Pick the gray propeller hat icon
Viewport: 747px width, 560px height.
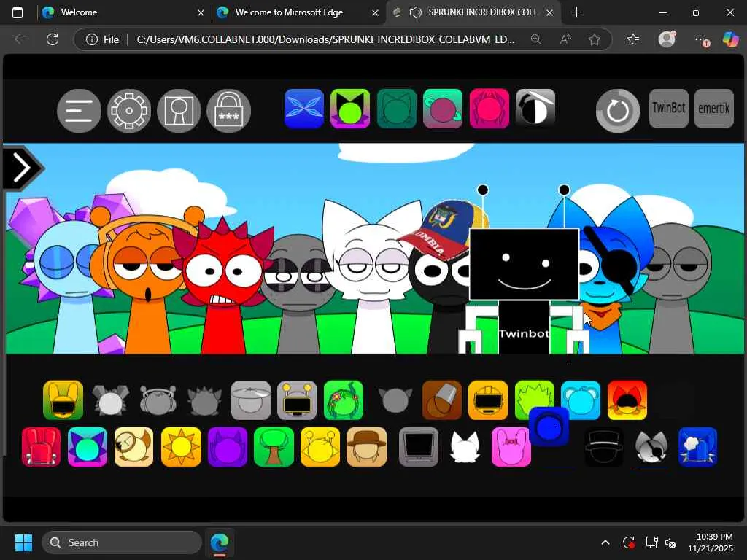251,400
